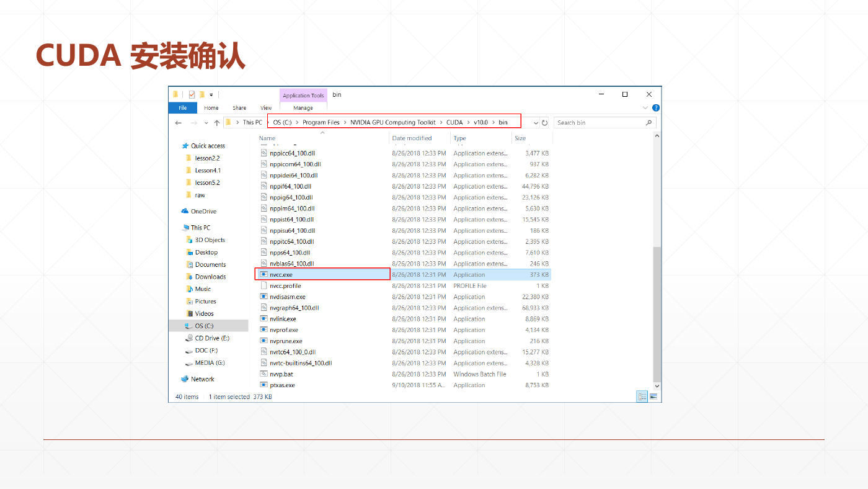Open the Lesson4.1 folder in Quick access
Screen dimensions: 868x489
[x=208, y=171]
